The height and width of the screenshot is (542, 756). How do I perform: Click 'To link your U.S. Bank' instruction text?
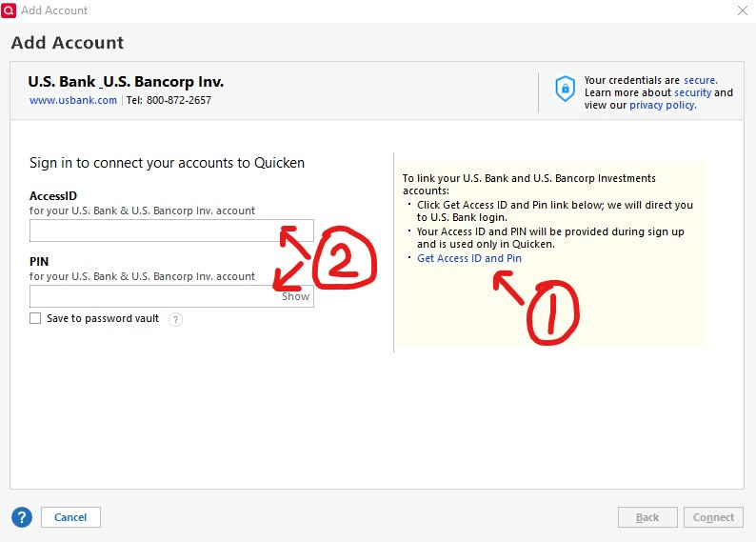click(x=528, y=184)
